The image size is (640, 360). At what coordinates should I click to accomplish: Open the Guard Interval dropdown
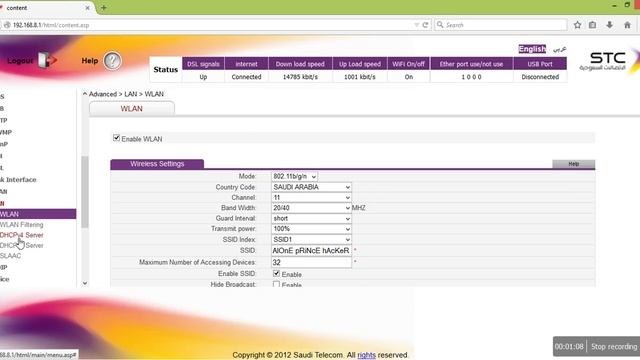[311, 218]
